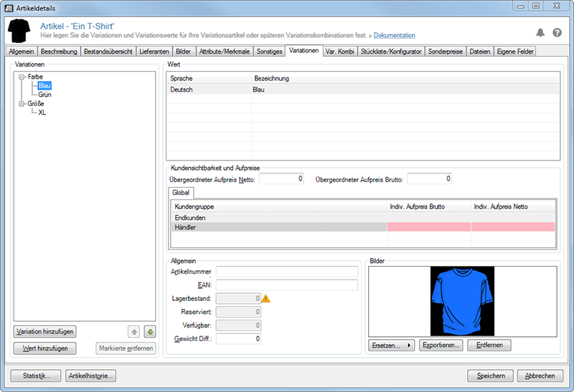Screen dimensions: 574x392
Task: Move variation down with green arrow
Action: click(149, 332)
